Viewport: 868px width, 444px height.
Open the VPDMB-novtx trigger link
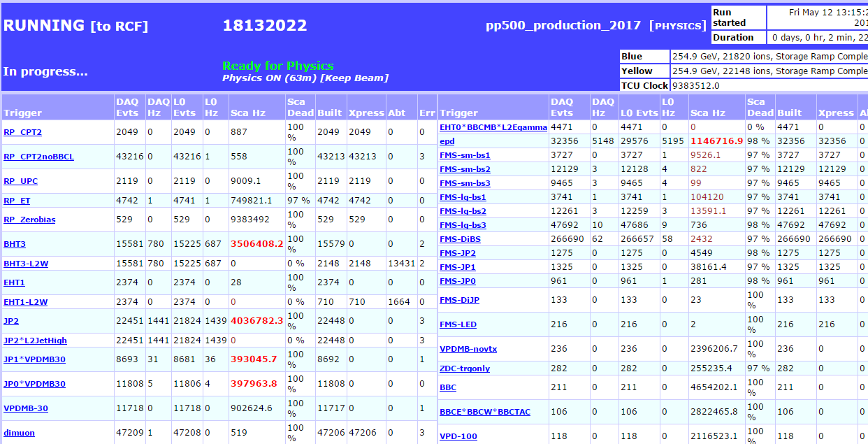coord(468,349)
